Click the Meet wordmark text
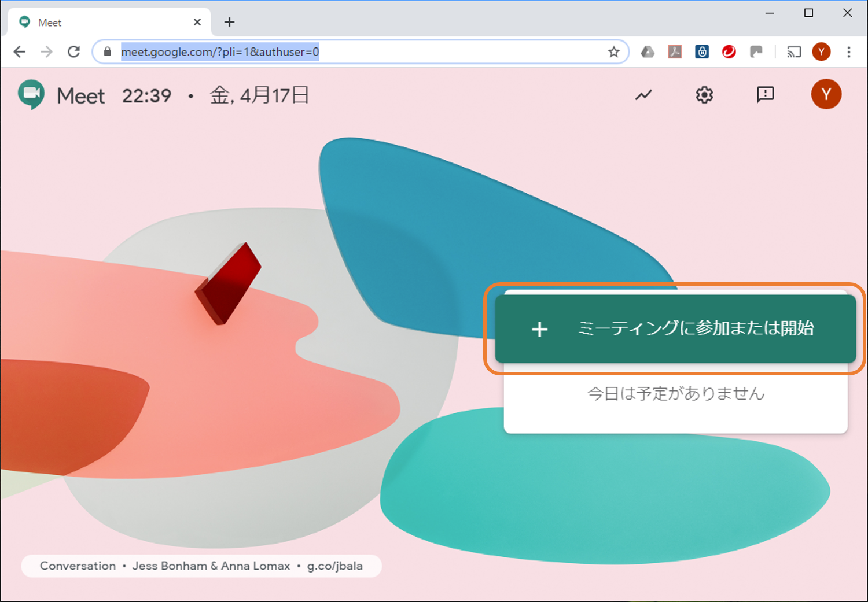 (81, 95)
